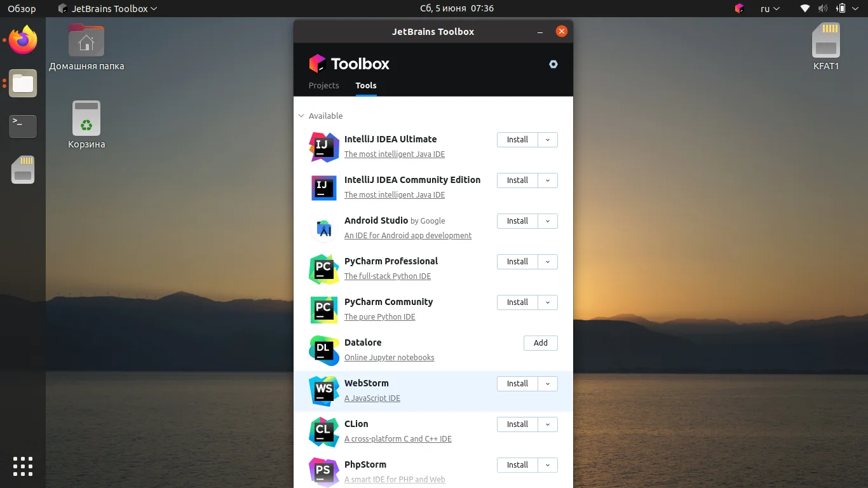
Task: Click the WebStorm icon
Action: (x=323, y=391)
